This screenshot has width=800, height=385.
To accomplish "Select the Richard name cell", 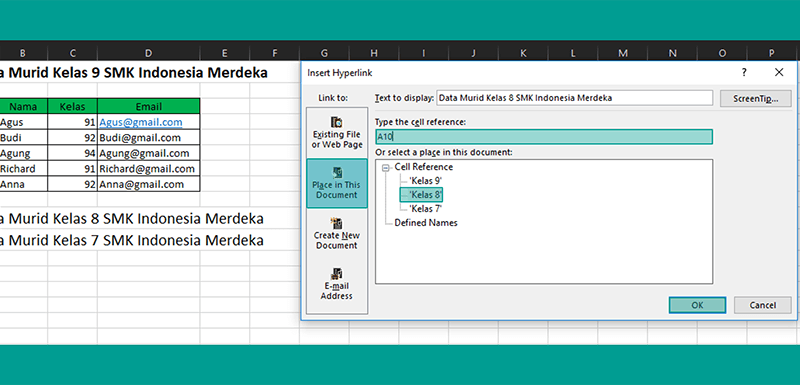I will point(23,169).
